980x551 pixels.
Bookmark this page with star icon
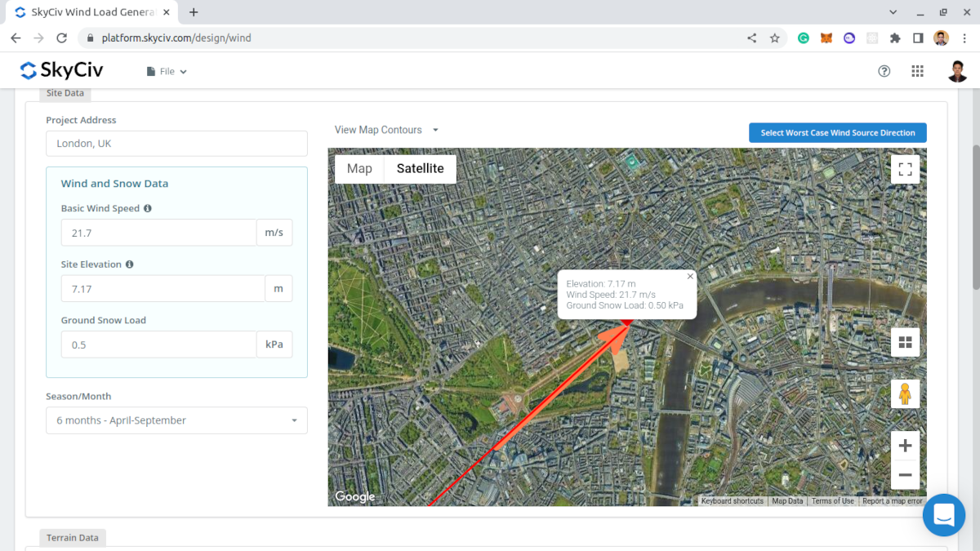[x=775, y=38]
